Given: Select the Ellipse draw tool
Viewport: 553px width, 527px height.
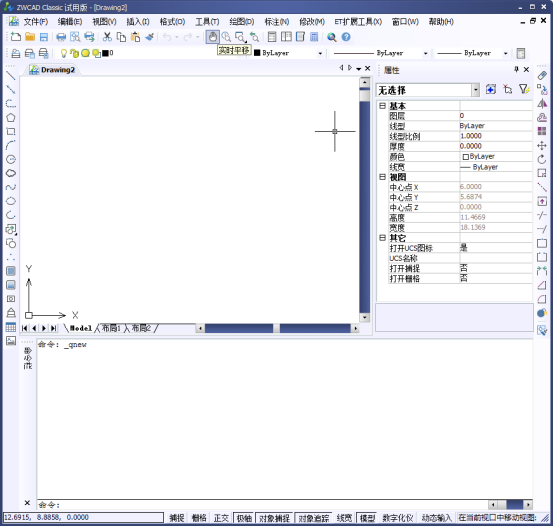Looking at the screenshot, I should (x=11, y=201).
